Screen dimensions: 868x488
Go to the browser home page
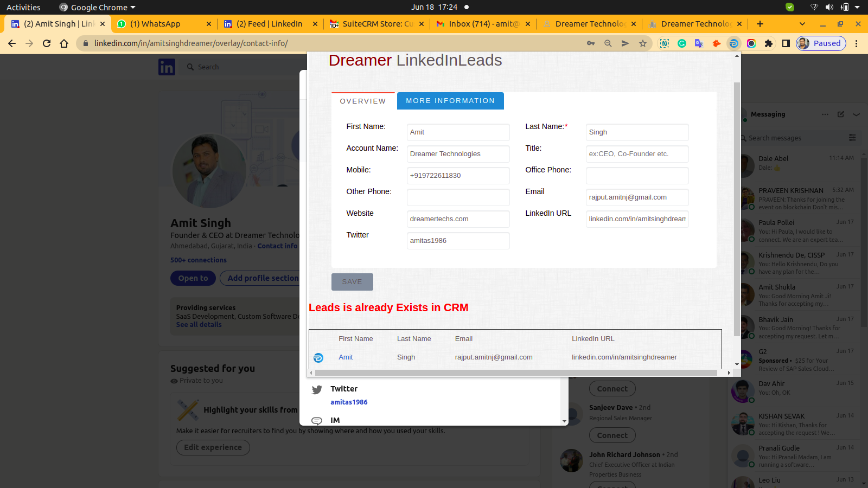(64, 43)
